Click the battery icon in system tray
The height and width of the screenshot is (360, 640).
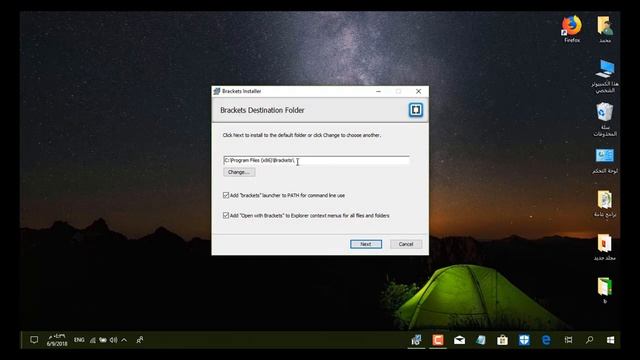point(103,340)
